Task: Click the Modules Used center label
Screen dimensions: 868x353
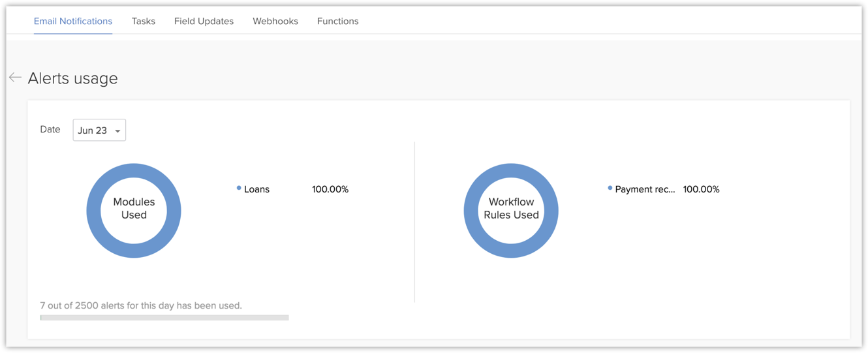Action: pos(134,208)
